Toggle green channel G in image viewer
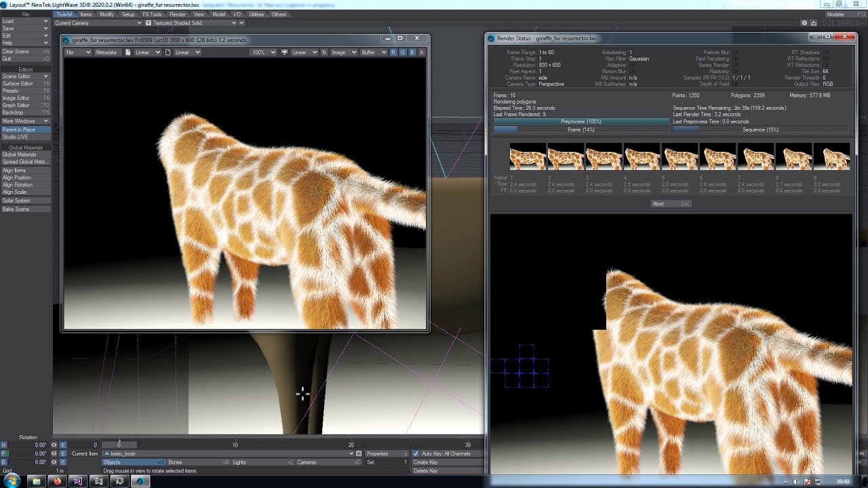 (403, 52)
